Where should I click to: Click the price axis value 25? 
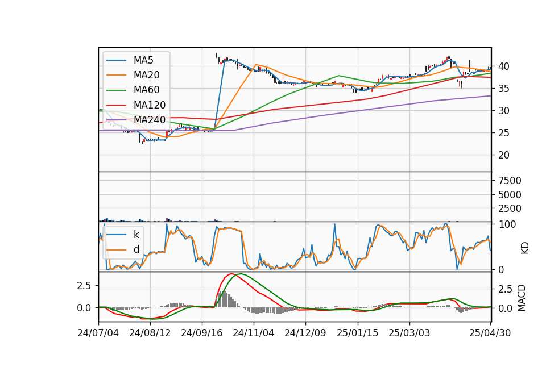tap(504, 133)
